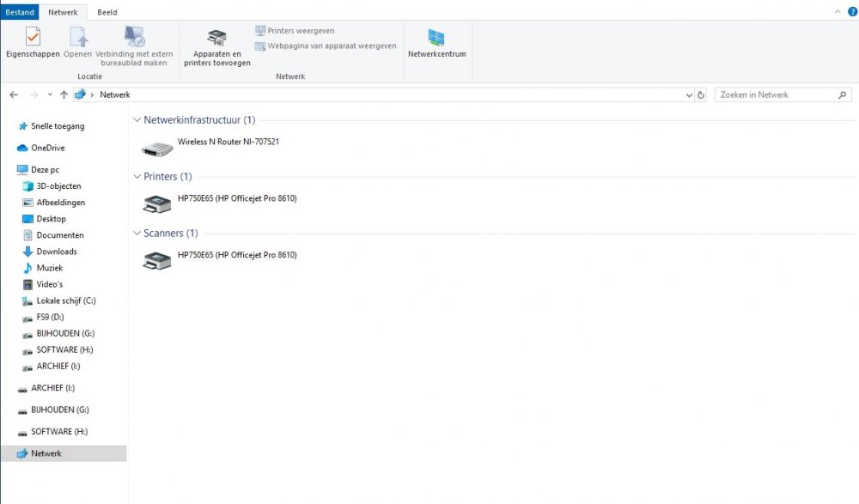Open Muziek folder

click(49, 268)
